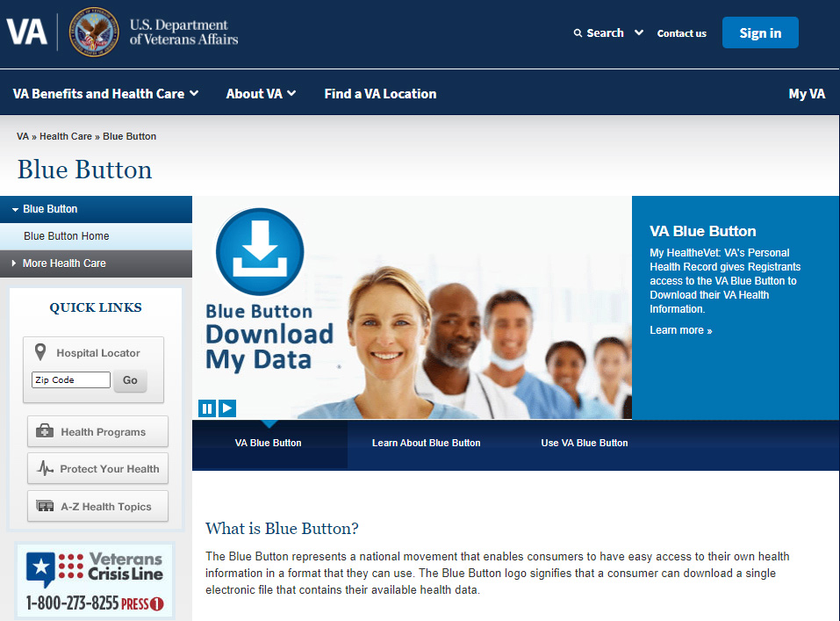The height and width of the screenshot is (621, 840).
Task: Click the VA logo in header
Action: [x=26, y=32]
